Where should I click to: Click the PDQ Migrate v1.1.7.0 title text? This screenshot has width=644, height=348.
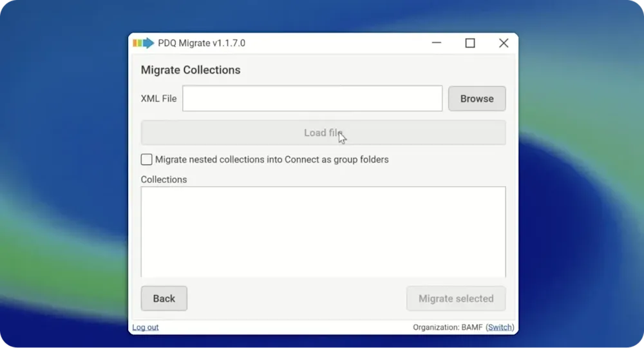[x=202, y=43]
